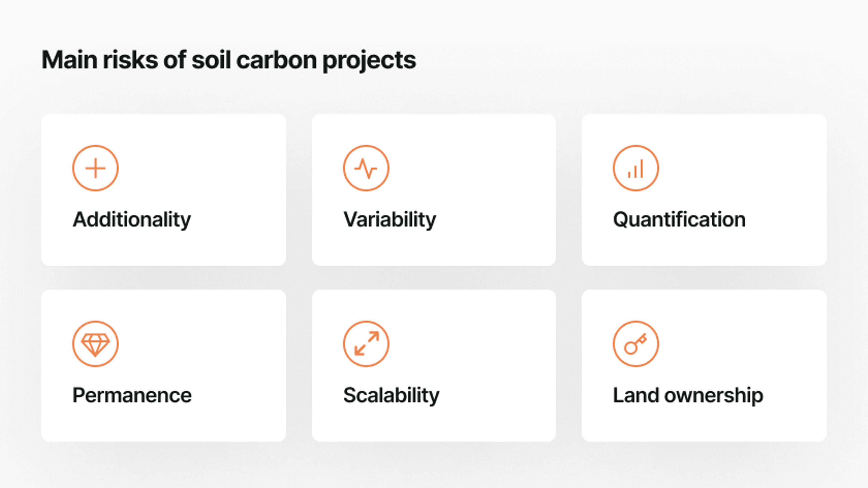Viewport: 868px width, 488px height.
Task: Click the diamond Permanence icon
Action: coord(95,344)
